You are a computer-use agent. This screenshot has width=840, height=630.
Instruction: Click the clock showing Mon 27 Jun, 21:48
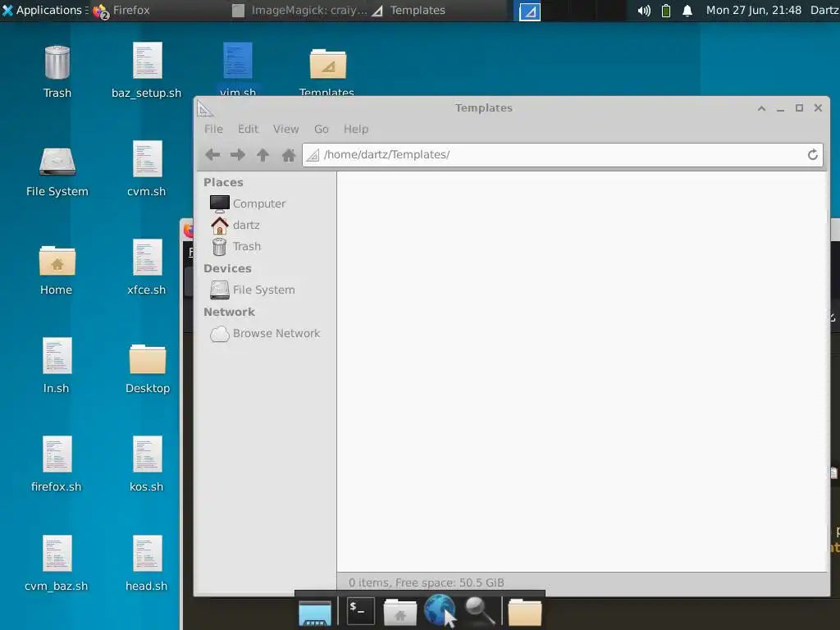click(753, 10)
